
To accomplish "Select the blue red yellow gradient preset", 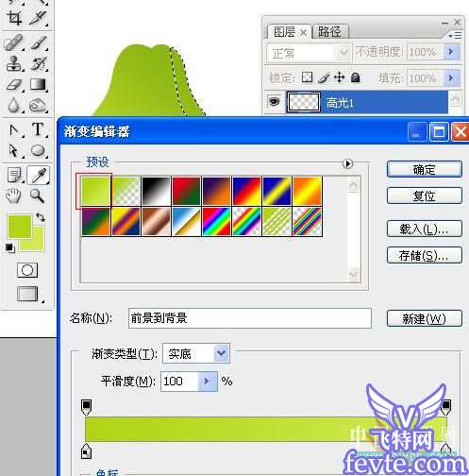I will 247,191.
